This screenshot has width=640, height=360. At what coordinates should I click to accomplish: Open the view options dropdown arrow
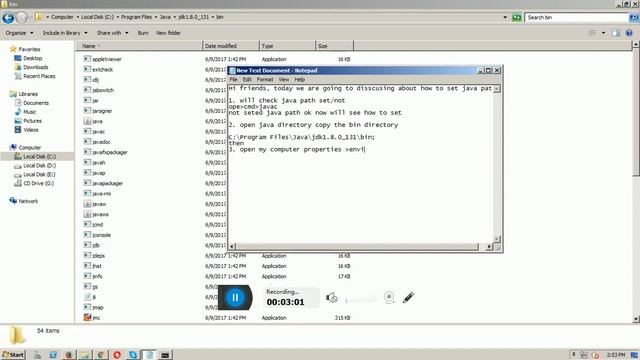click(603, 33)
